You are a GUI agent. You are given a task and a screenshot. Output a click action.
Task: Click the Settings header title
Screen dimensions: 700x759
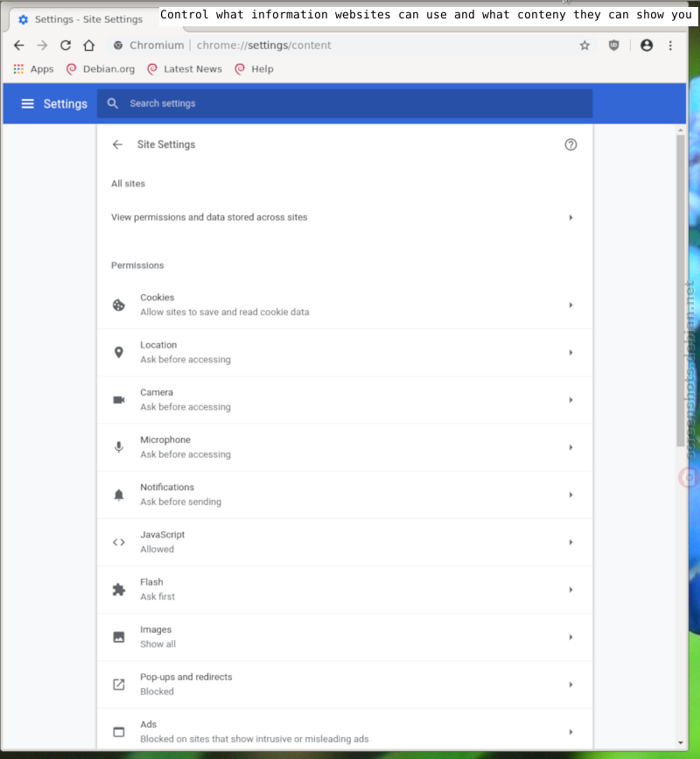coord(66,103)
